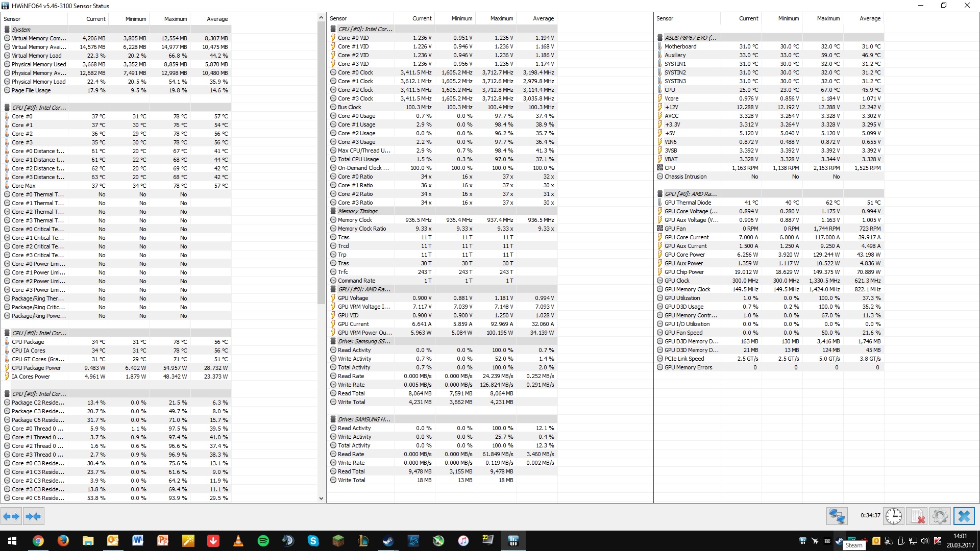
Task: Click the Steam icon in system tray
Action: click(839, 541)
